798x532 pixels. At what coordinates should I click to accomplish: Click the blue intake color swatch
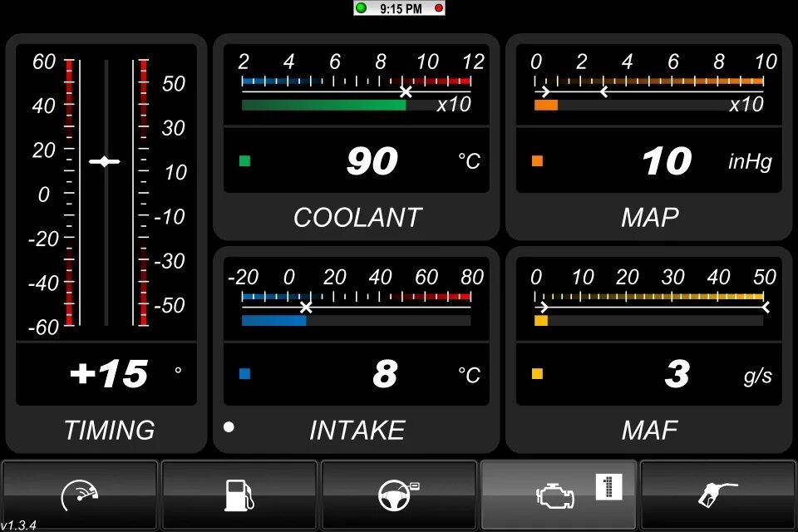244,374
